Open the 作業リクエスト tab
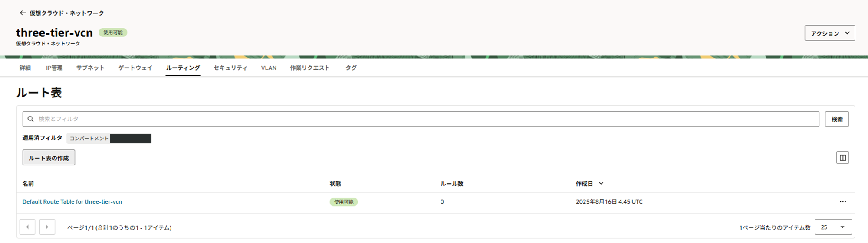868x243 pixels. pyautogui.click(x=310, y=68)
